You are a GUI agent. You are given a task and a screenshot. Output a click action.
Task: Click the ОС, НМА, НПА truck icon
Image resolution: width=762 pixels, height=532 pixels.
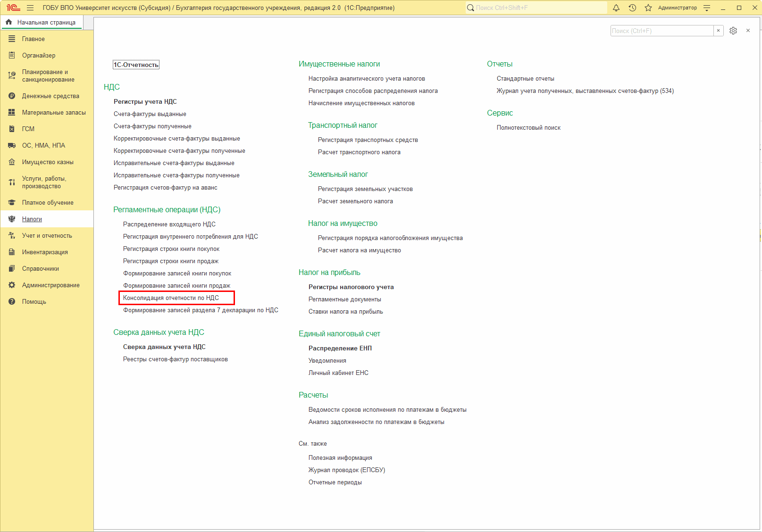click(x=12, y=146)
